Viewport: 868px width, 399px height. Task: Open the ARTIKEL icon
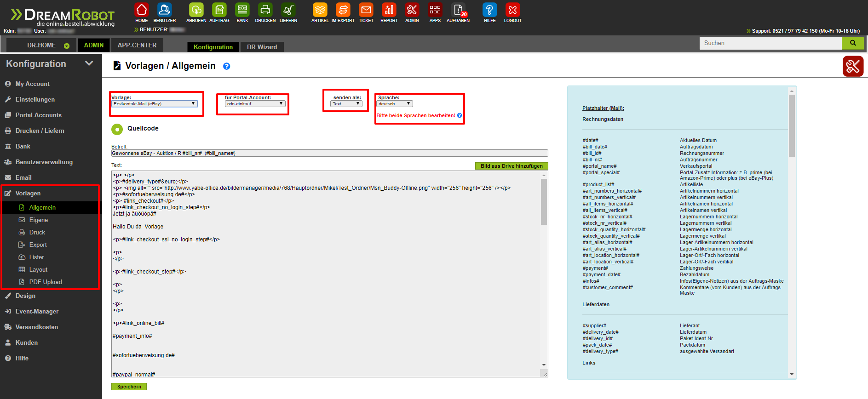pos(320,10)
